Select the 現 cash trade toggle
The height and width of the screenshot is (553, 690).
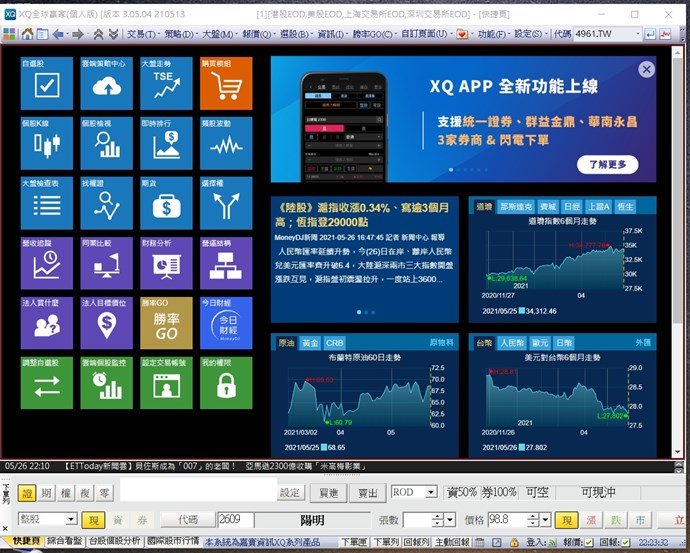(93, 520)
